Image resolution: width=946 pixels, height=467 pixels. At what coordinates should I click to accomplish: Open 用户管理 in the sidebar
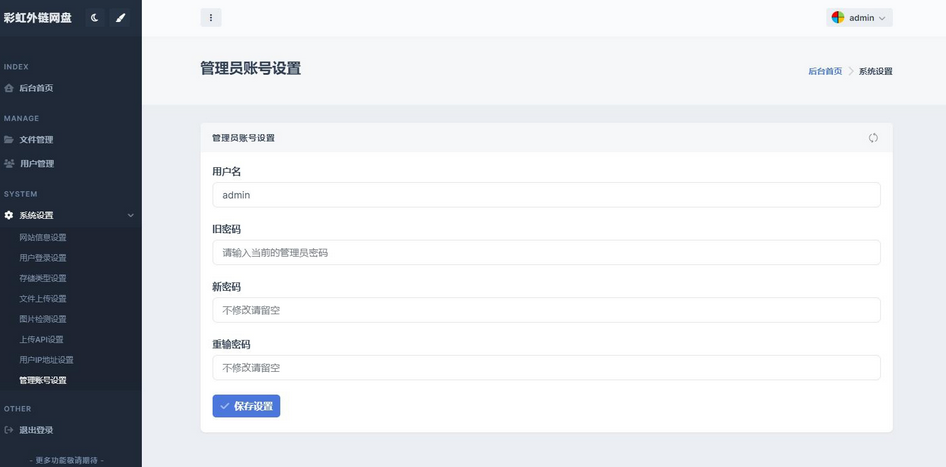(37, 164)
